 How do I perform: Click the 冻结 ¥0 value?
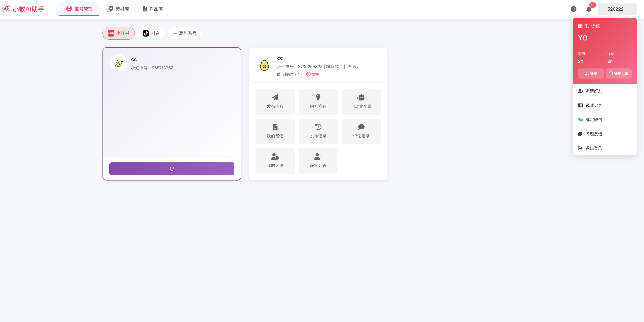click(x=610, y=62)
